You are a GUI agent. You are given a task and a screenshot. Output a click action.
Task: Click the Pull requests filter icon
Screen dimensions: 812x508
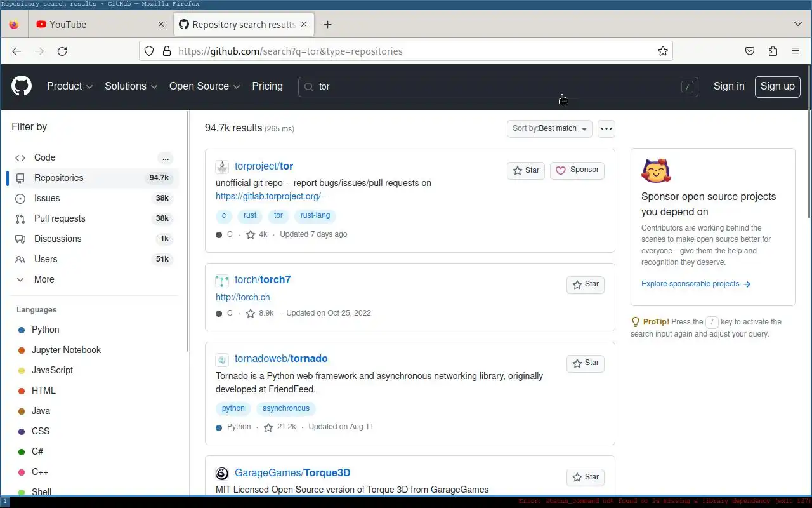(x=20, y=218)
